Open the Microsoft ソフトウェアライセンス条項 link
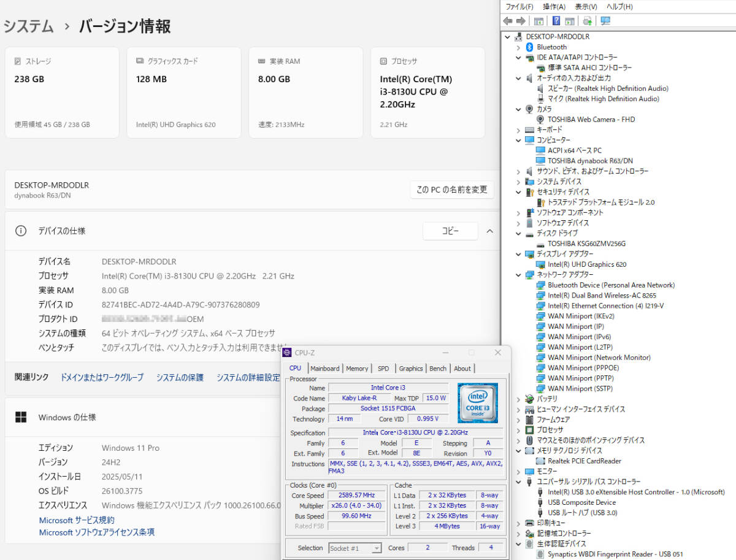Screen dimensions: 736x560 [97, 532]
